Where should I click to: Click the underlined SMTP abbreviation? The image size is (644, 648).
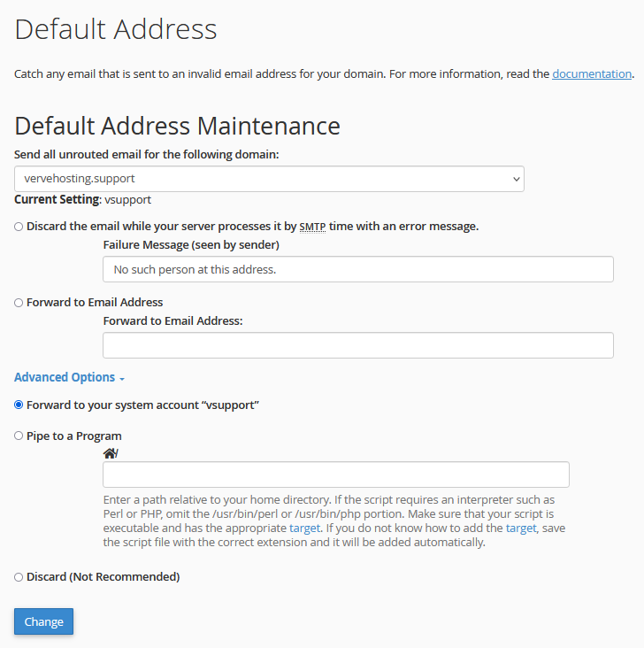click(312, 227)
